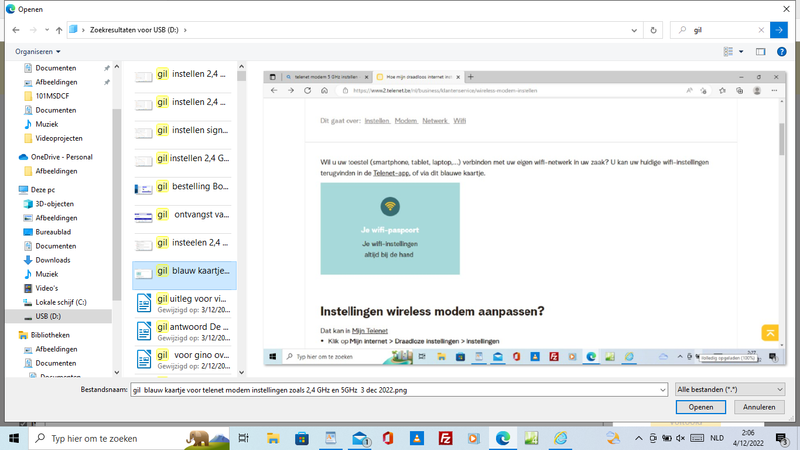This screenshot has width=800, height=450.
Task: Open the Windows Start menu
Action: (14, 438)
